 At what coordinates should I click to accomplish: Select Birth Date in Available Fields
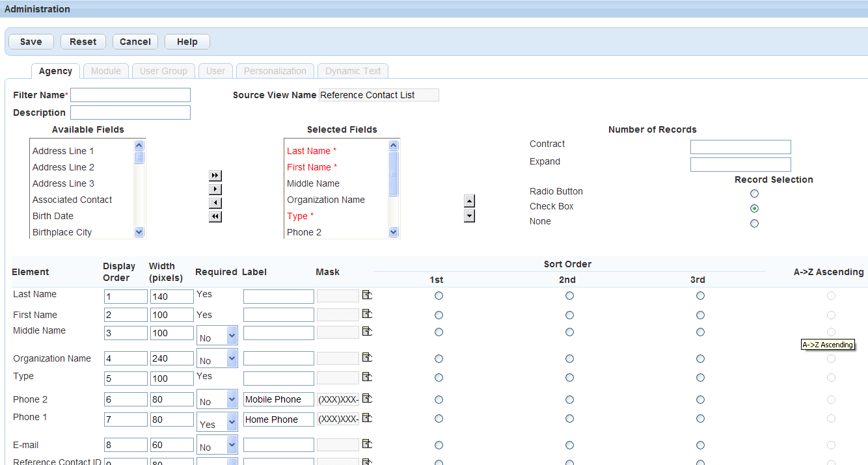(53, 216)
